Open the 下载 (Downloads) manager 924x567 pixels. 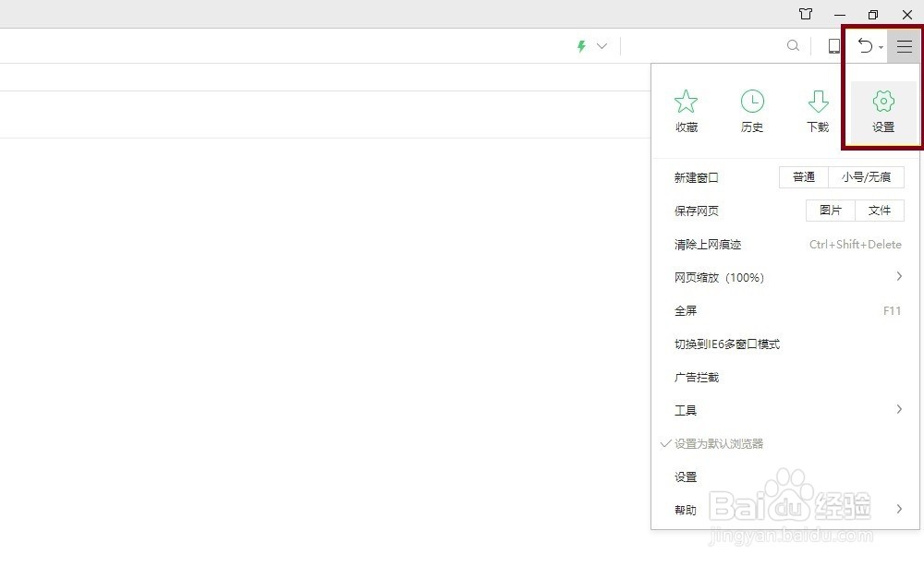tap(818, 109)
